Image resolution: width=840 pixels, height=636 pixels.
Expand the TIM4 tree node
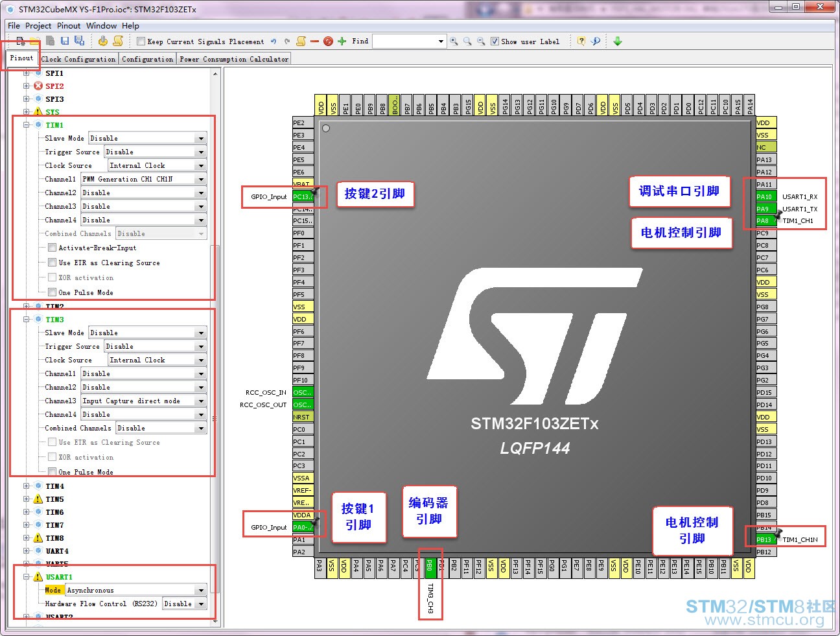27,486
